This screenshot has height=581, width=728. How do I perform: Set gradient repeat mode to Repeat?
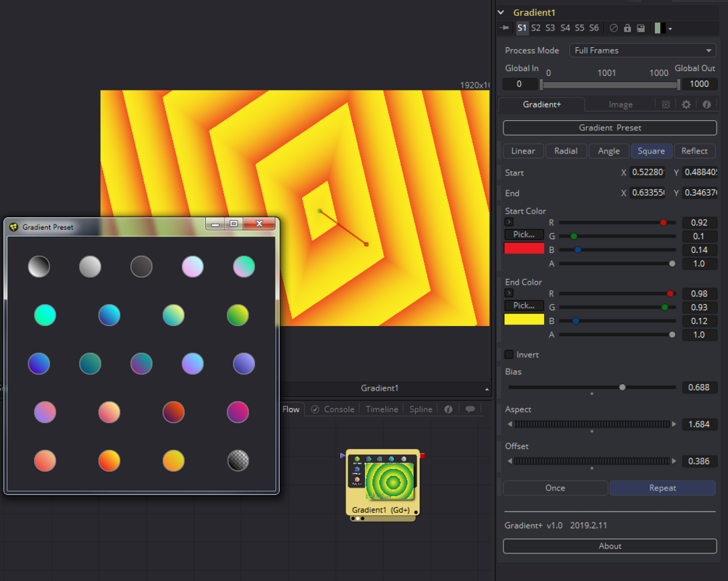tap(663, 488)
